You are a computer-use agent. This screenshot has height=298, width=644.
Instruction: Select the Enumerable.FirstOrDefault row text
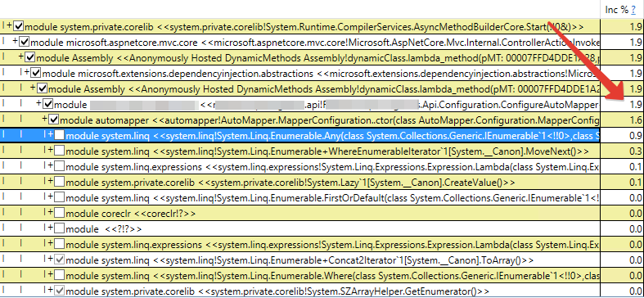tap(332, 198)
